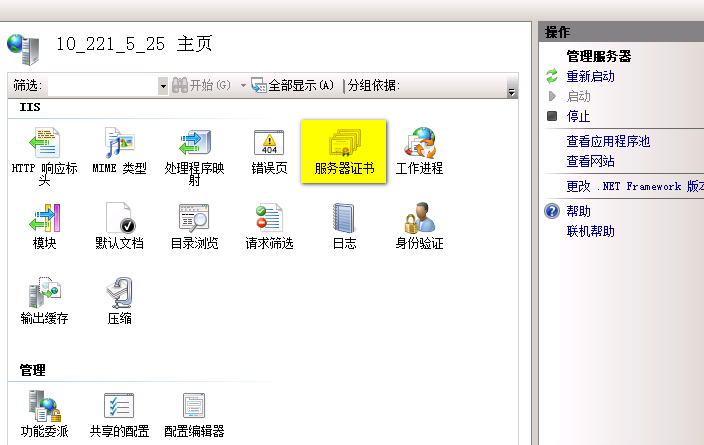Click the 查看应用程序池 link
704x445 pixels.
tap(608, 141)
